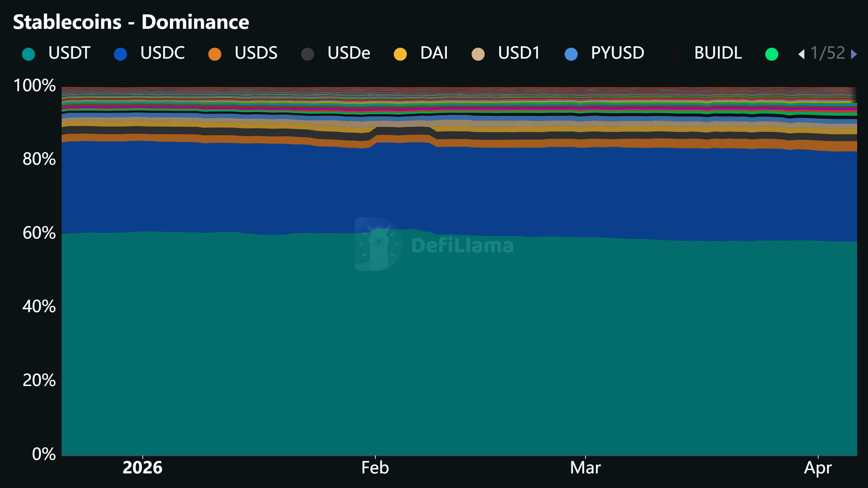
Task: Toggle DAI with the yellow legend dot
Action: pos(400,54)
